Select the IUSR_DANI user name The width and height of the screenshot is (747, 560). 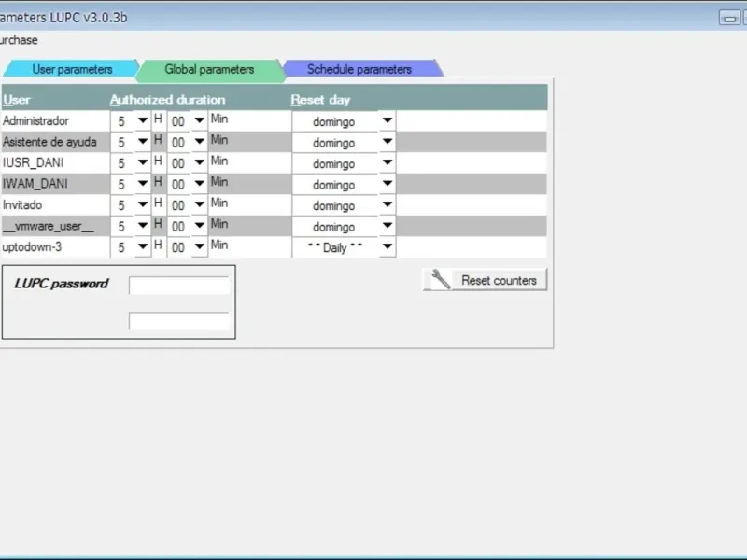pos(33,162)
